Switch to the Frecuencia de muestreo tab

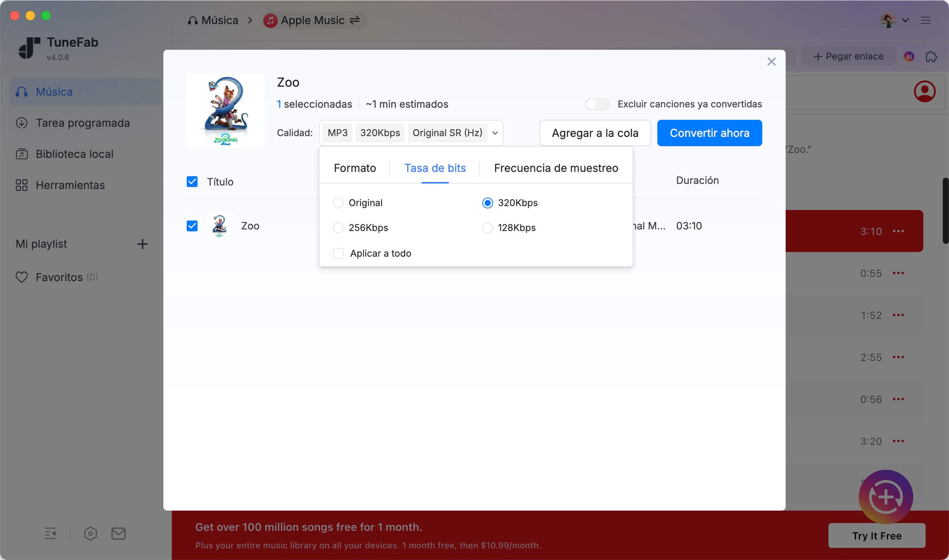click(555, 168)
